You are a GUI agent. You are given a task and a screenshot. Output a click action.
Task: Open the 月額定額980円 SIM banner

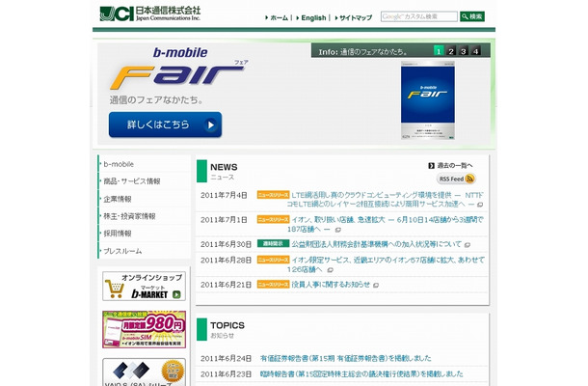[x=144, y=329]
